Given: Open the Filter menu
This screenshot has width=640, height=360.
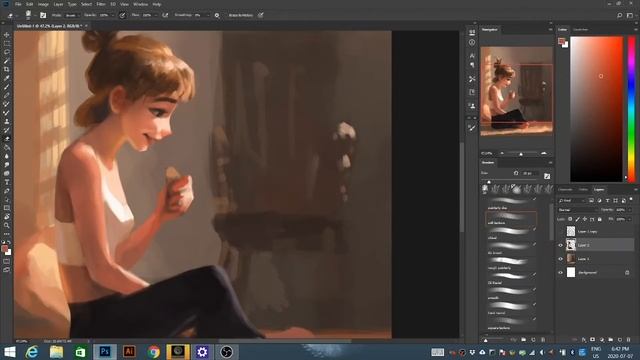Looking at the screenshot, I should [x=101, y=4].
